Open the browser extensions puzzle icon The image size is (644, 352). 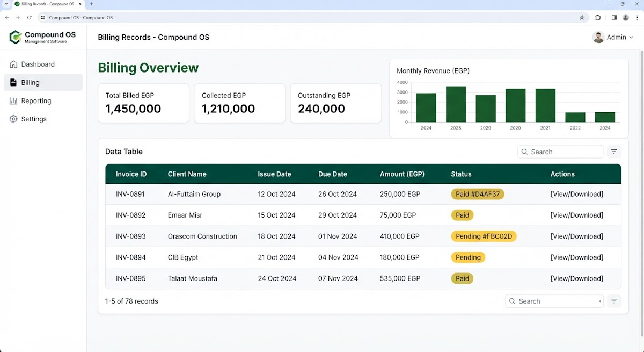(x=598, y=17)
